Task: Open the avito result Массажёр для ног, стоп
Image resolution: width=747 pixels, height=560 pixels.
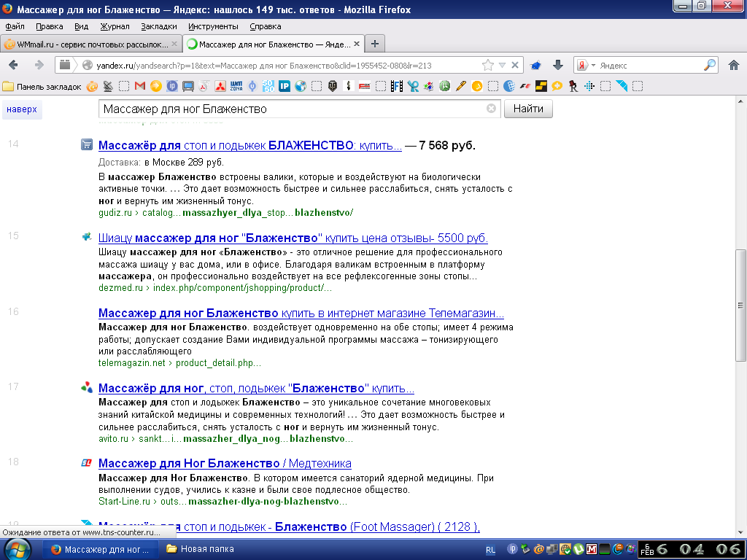Action: (x=256, y=389)
